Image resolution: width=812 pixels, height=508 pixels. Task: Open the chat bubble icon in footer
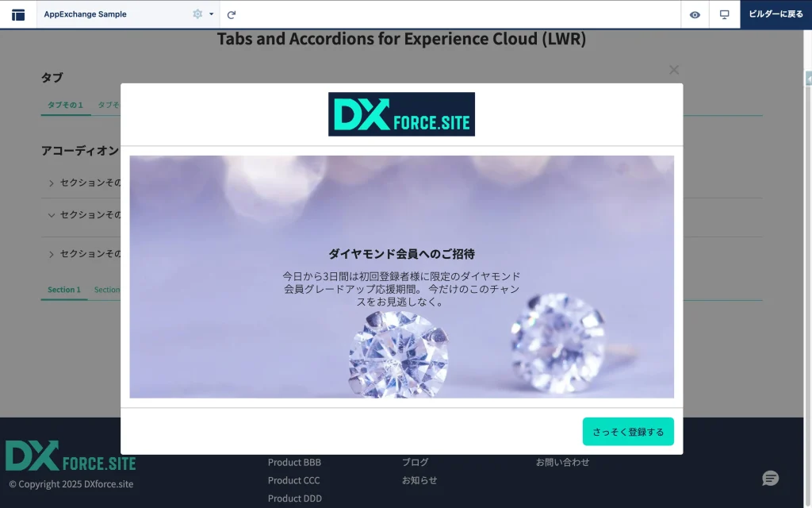click(770, 478)
